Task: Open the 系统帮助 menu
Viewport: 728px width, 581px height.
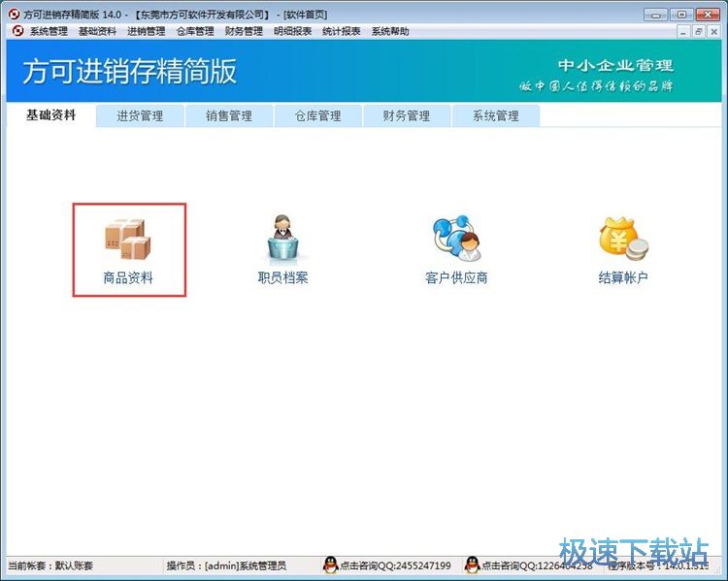Action: (390, 31)
